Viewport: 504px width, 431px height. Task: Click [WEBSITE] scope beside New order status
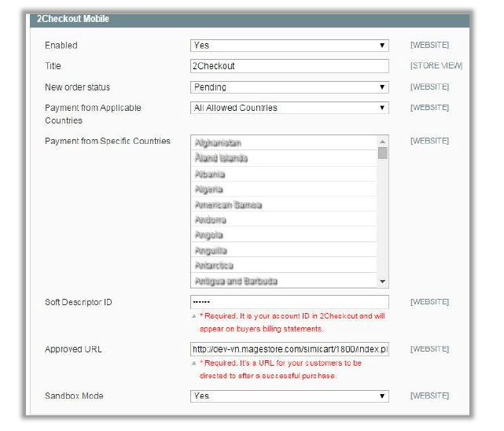[x=429, y=87]
